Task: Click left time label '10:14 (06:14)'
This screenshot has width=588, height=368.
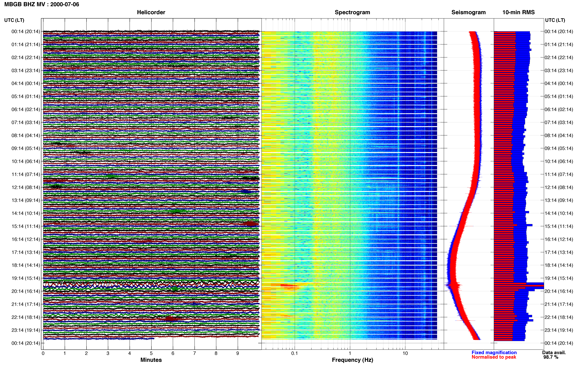Action: tap(26, 161)
